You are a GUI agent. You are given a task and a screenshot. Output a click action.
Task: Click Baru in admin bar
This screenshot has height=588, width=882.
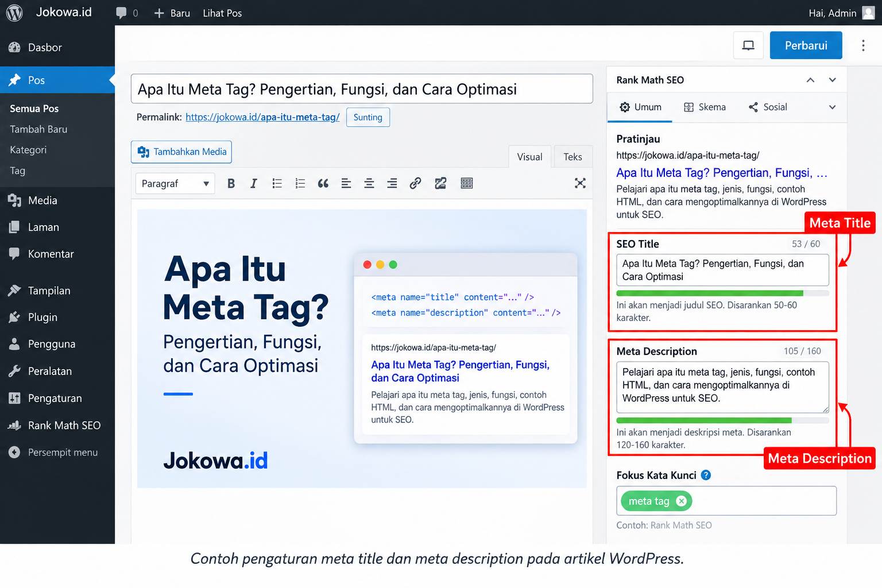(x=172, y=13)
